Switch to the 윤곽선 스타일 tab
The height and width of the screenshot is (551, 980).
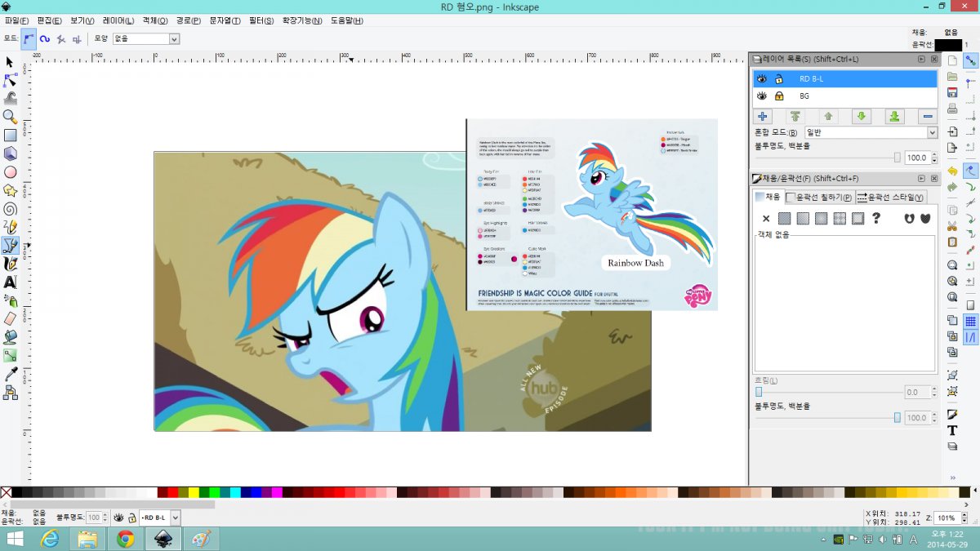(x=890, y=197)
